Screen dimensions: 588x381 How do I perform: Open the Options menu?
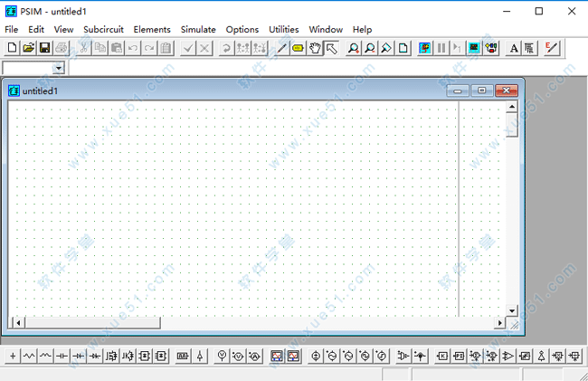242,30
